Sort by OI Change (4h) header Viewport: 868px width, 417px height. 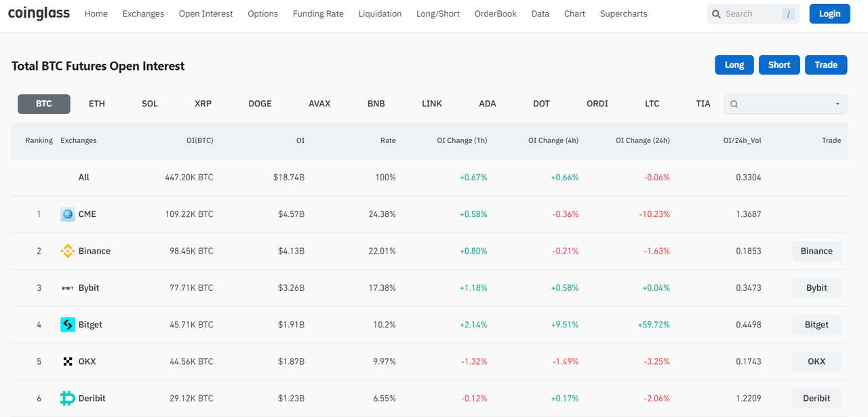point(553,141)
